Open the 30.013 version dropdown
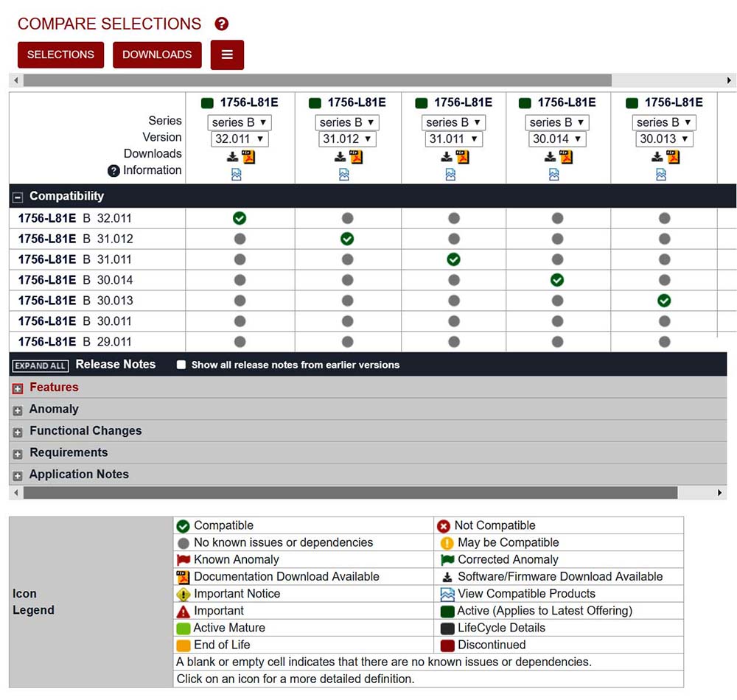Screen dimensions: 737x700 point(664,139)
